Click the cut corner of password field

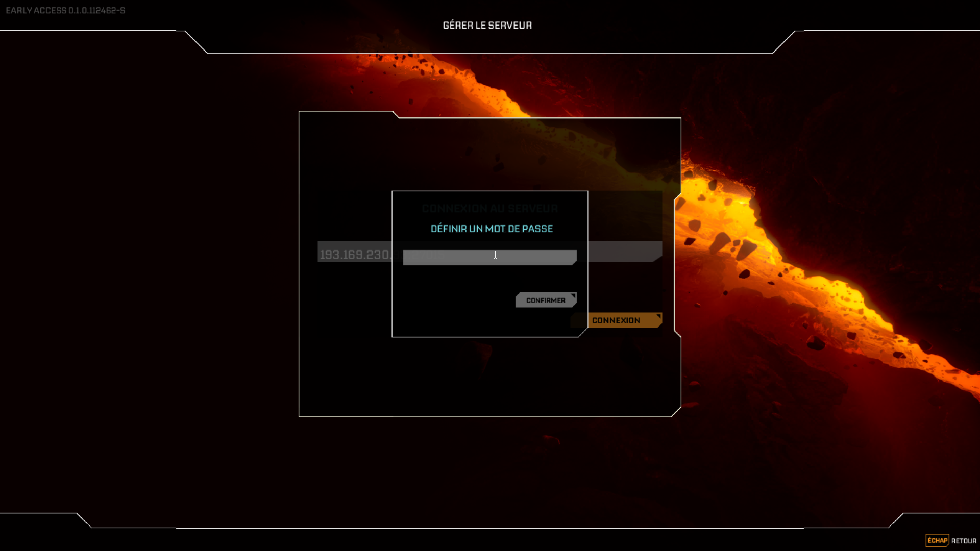tap(574, 262)
